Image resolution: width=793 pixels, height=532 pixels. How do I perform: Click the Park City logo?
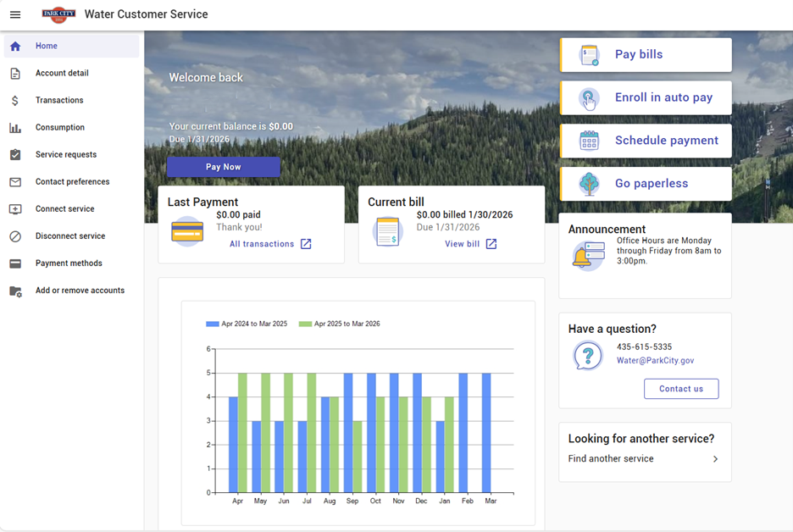click(x=58, y=14)
